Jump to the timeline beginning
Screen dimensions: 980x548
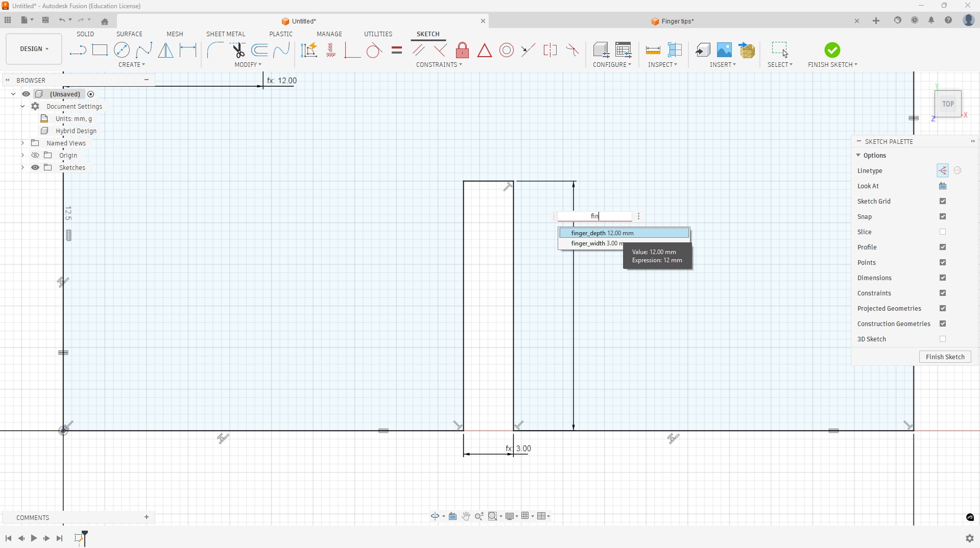point(8,538)
